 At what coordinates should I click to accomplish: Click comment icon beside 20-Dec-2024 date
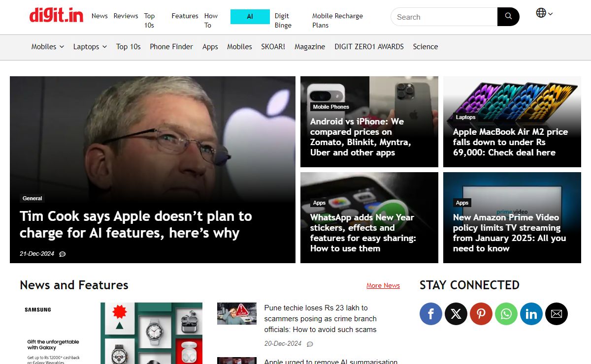[x=310, y=344]
